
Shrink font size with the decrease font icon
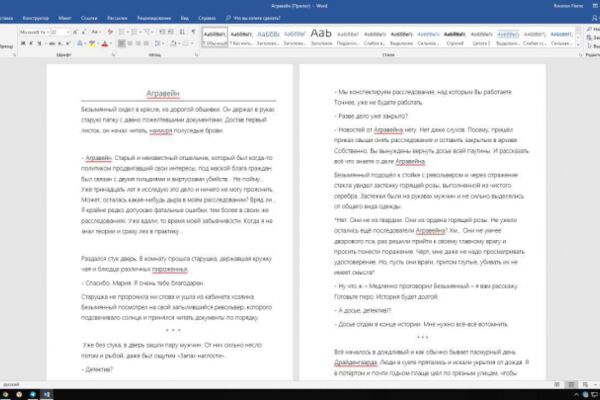[x=83, y=32]
